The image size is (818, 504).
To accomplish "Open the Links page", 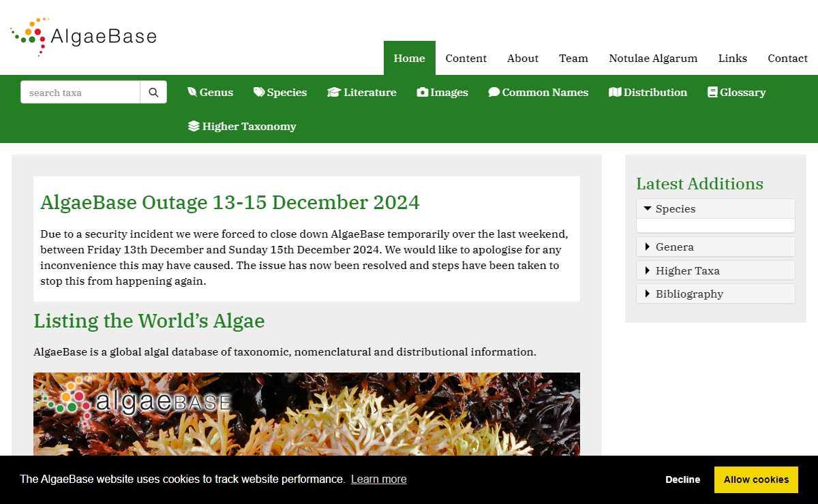I will point(733,58).
